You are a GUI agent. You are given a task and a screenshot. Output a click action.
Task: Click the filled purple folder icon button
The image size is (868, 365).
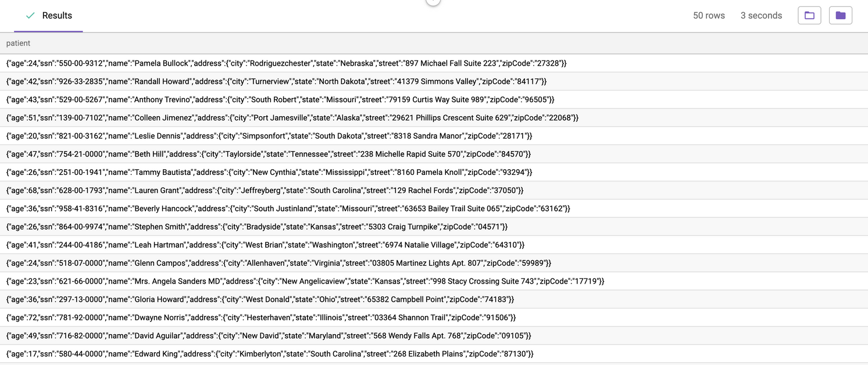840,16
